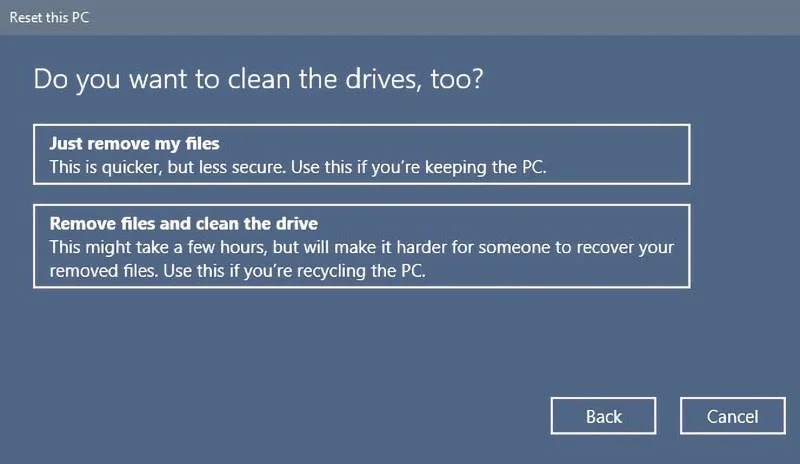Choose the 'Just remove my files' option
Image resolution: width=800 pixels, height=464 pixels.
pos(362,154)
